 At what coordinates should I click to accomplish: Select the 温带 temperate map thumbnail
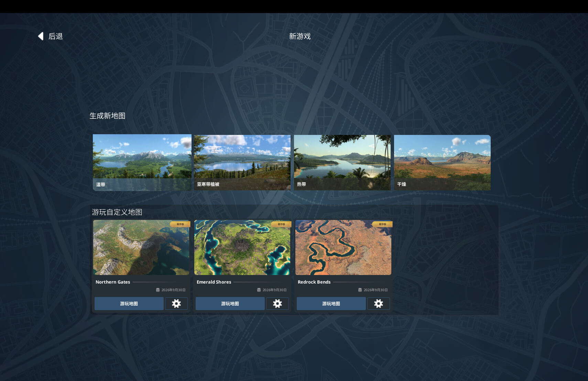(x=142, y=162)
